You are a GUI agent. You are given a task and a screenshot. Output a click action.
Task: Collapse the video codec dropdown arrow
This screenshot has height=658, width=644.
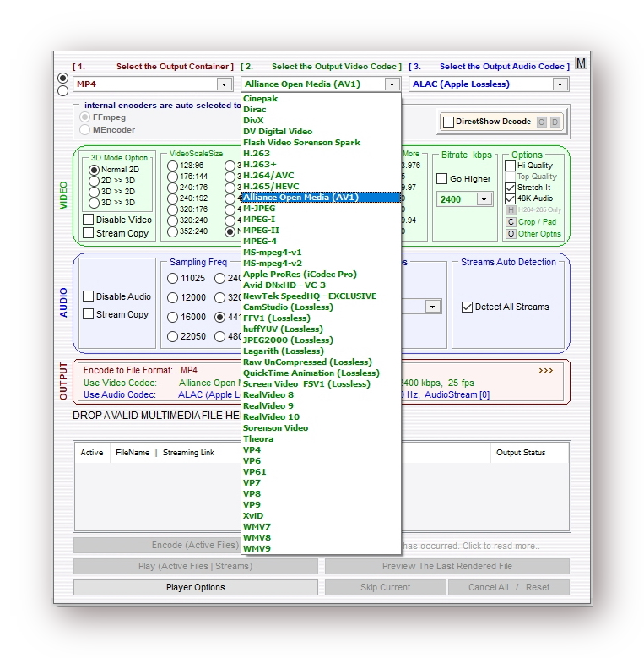pyautogui.click(x=392, y=84)
